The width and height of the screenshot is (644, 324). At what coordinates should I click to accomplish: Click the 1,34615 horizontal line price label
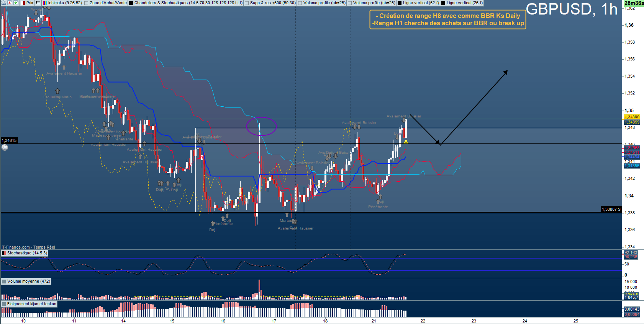9,140
